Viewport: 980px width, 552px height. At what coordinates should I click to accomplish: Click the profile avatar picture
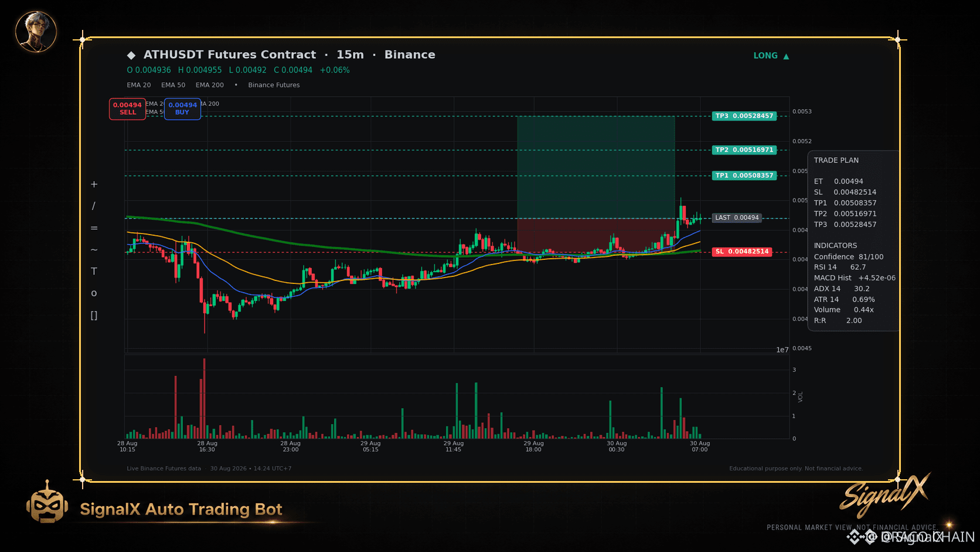coord(36,32)
